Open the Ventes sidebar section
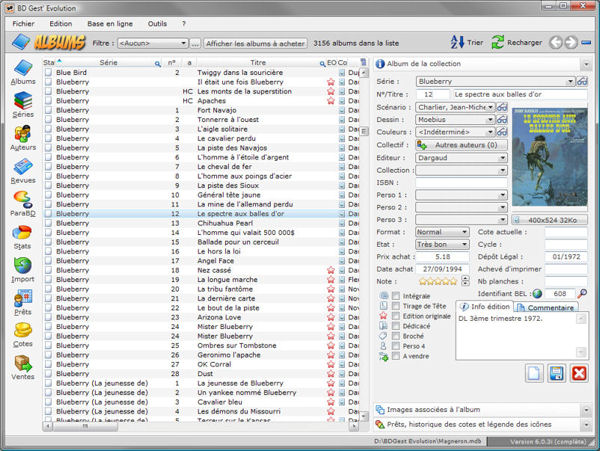The image size is (600, 451). coord(23,368)
